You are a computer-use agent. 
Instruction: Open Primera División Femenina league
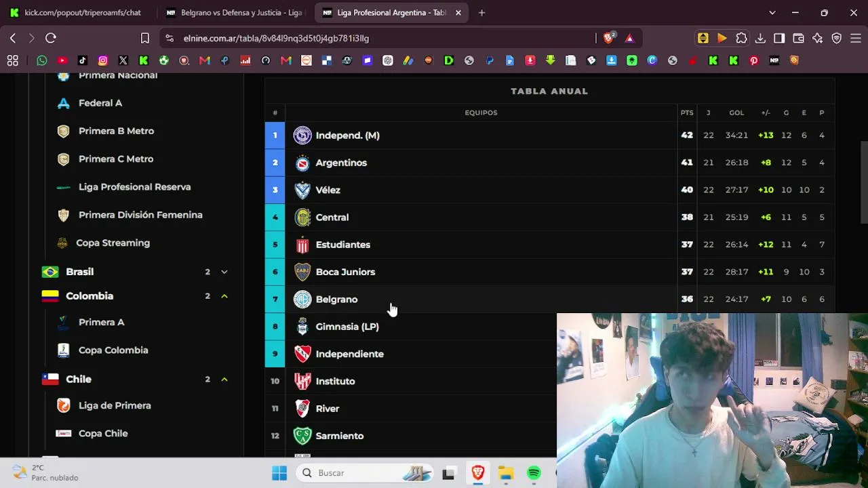140,215
